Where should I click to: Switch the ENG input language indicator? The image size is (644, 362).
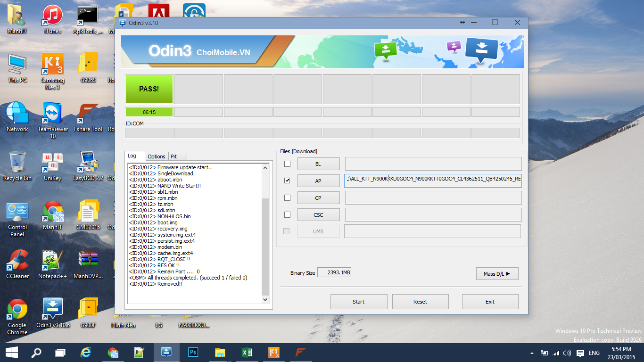[594, 353]
